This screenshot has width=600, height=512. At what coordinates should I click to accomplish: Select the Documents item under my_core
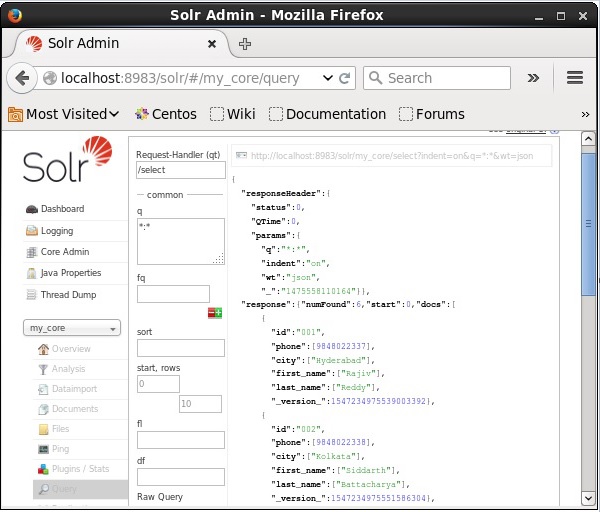click(x=75, y=409)
